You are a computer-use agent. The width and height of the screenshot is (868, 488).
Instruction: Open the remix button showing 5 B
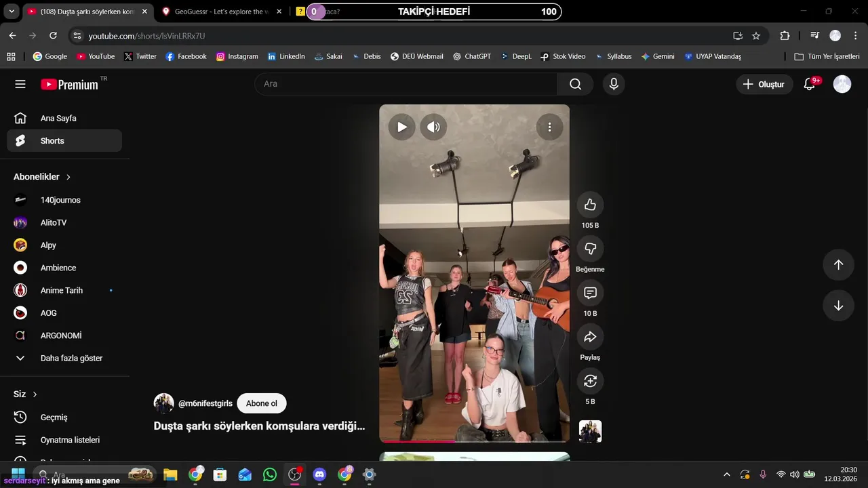coord(590,381)
